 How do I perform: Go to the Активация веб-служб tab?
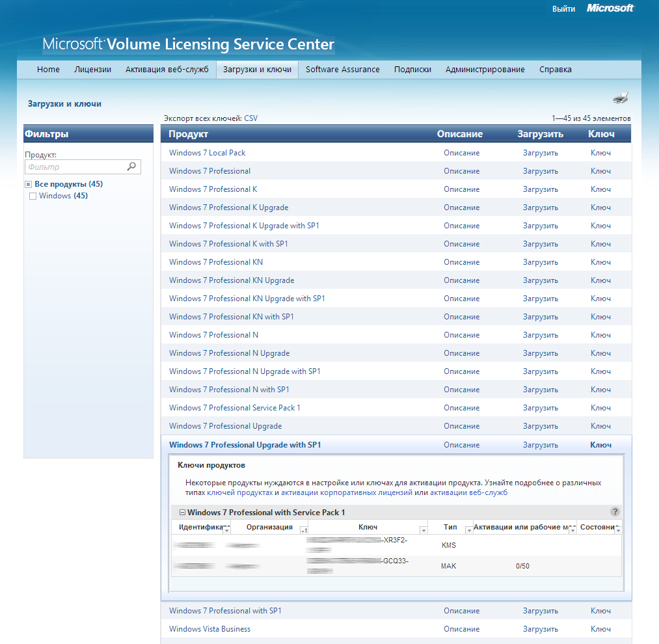[x=167, y=70]
